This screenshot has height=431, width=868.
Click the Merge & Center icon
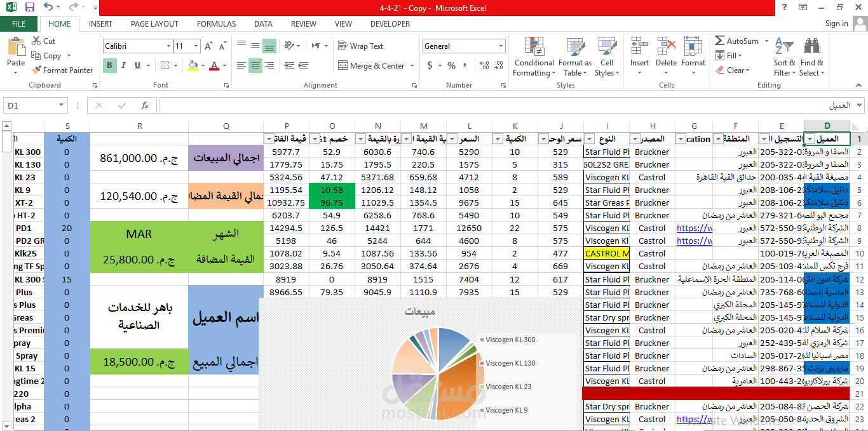(x=344, y=65)
